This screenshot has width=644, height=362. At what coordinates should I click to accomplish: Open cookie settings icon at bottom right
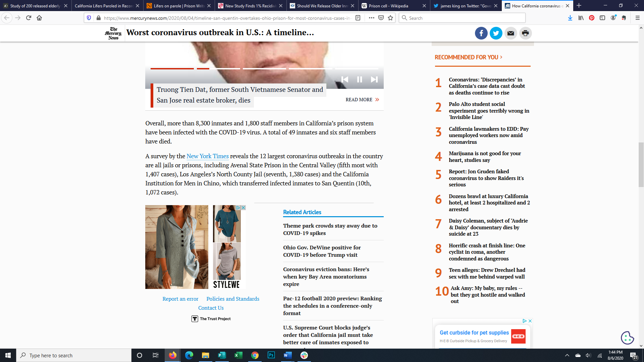[x=627, y=338]
